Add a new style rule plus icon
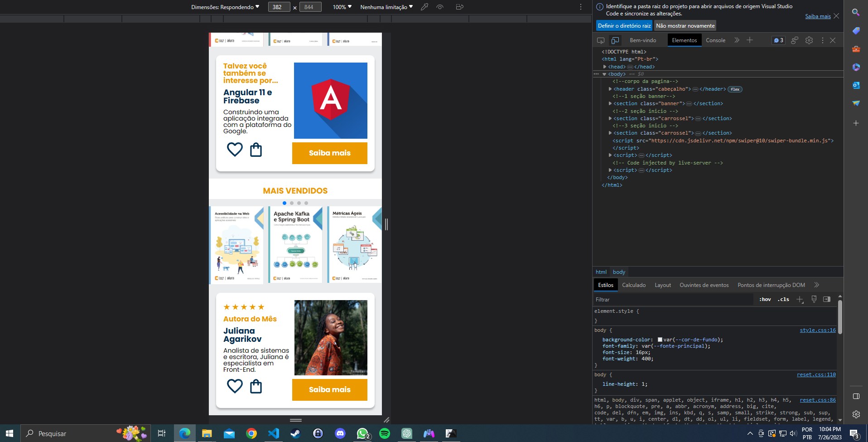Screen dimensions: 868x442 (800, 300)
